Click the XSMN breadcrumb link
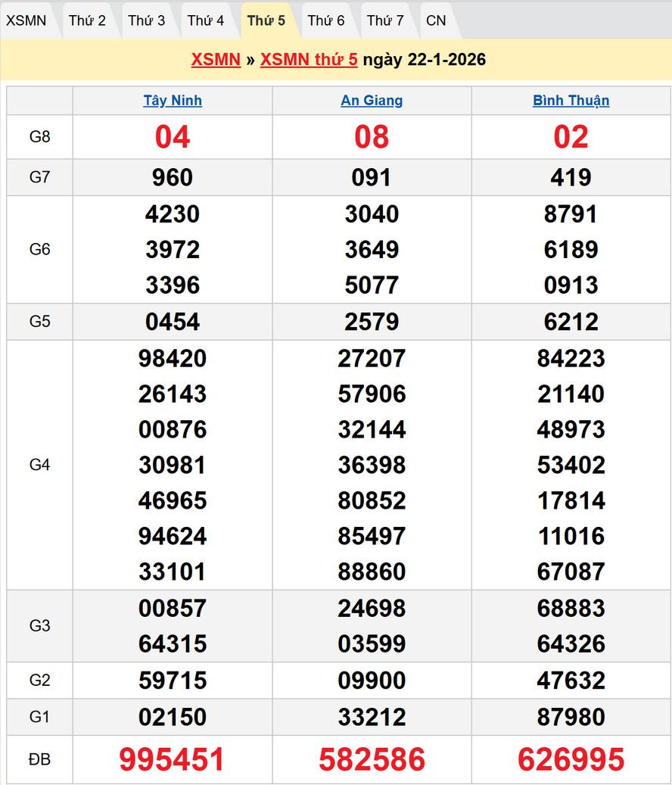 click(216, 60)
